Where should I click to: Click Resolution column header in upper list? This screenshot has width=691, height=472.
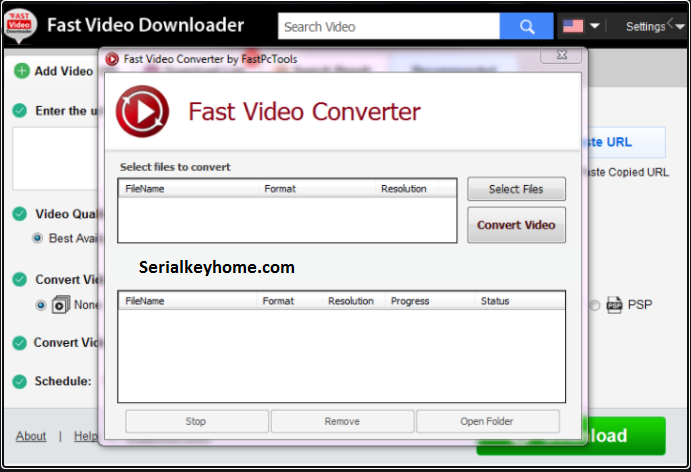pos(406,189)
